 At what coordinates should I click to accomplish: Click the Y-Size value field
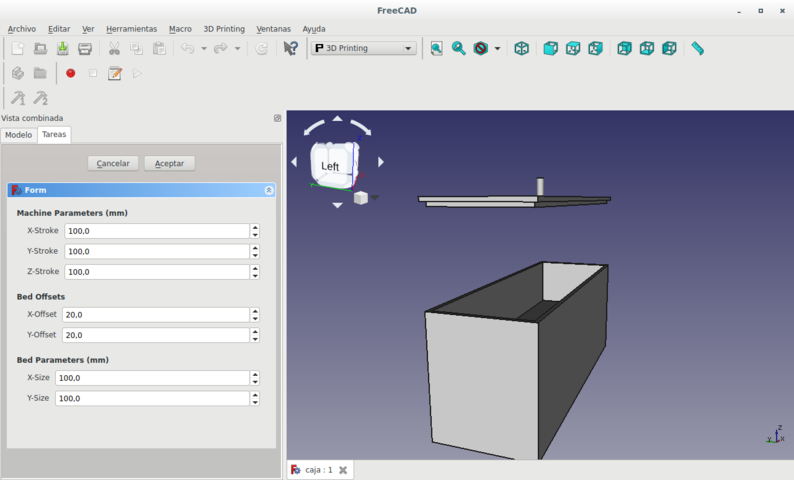(x=152, y=398)
